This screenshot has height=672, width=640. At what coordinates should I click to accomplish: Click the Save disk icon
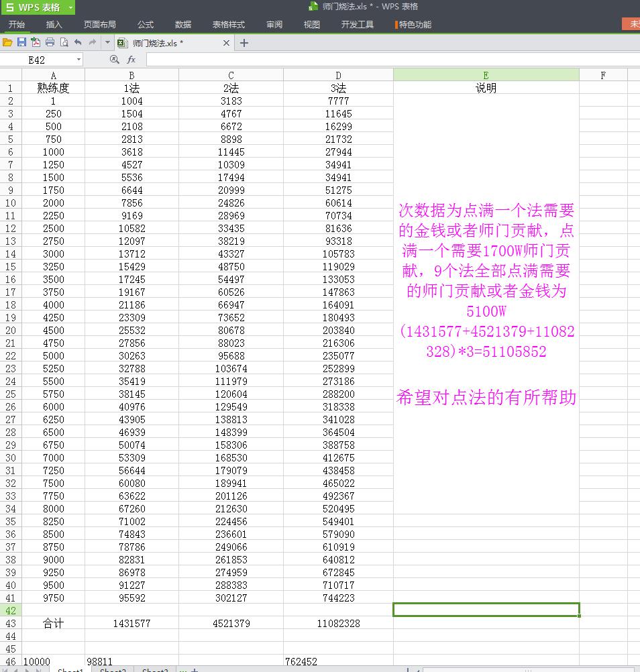pyautogui.click(x=21, y=42)
